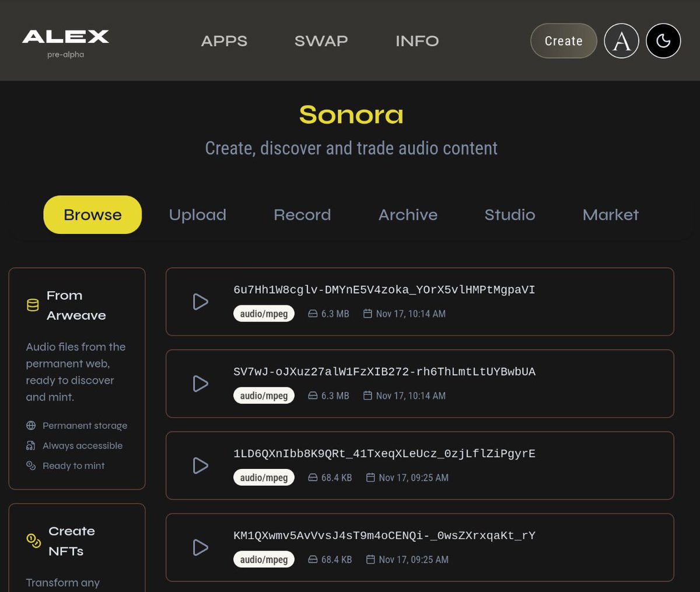Select track ID SV7wJ-oJXuz27alW1FzXIB272-rh6ThLmtLtUYBwbUA
Screen dimensions: 700x592
384,372
